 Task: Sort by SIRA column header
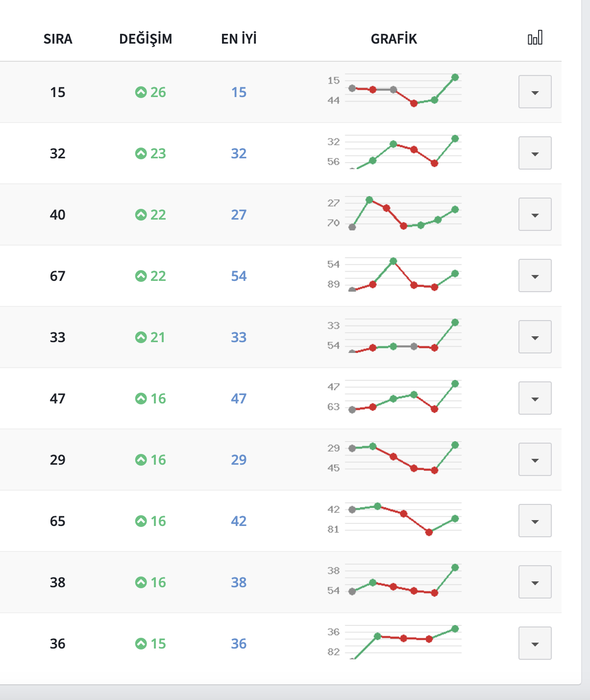(x=58, y=39)
